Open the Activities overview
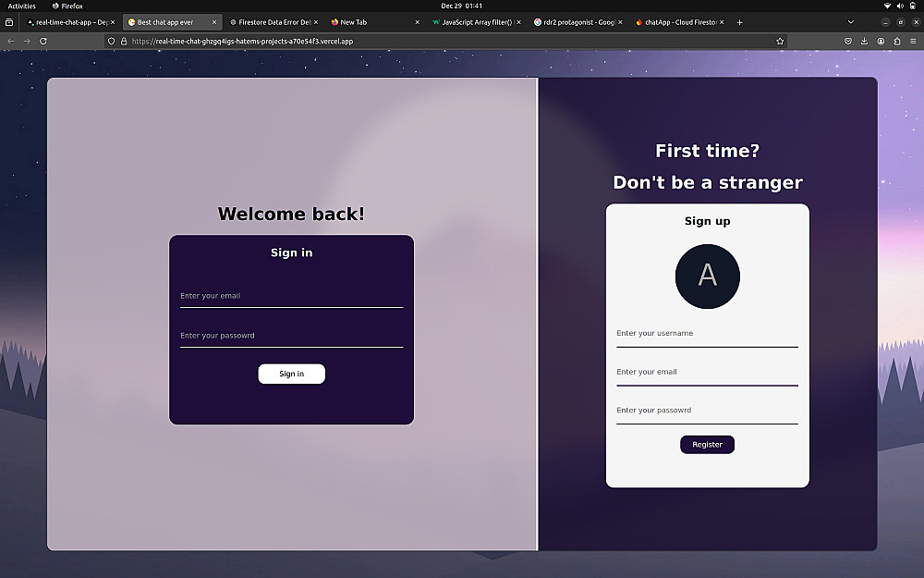The height and width of the screenshot is (578, 924). point(22,6)
